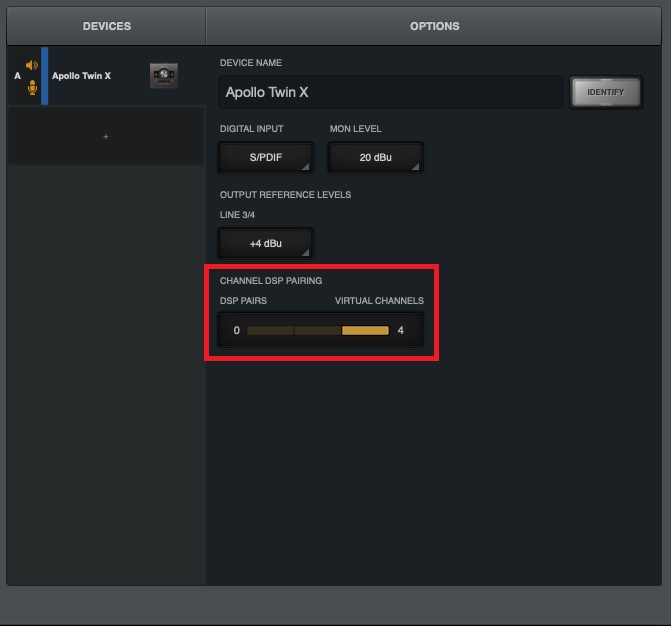671x626 pixels.
Task: Add a device with the plus slot
Action: point(106,136)
